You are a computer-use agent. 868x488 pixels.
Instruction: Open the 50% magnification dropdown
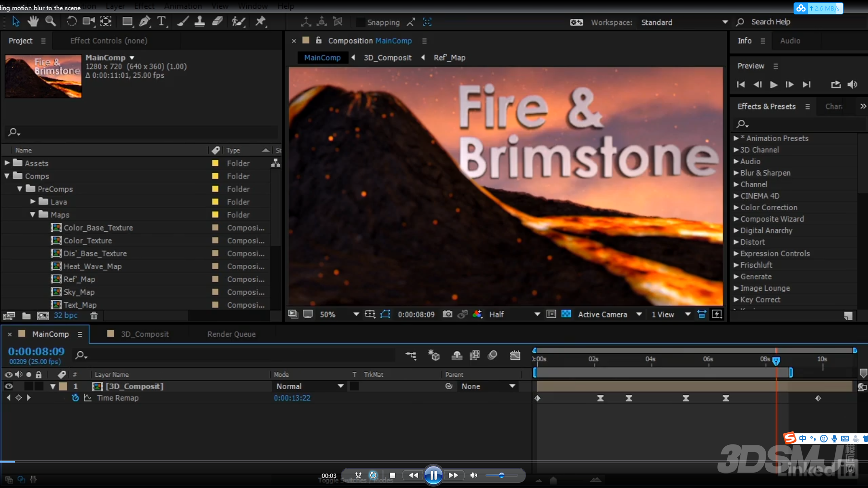(339, 314)
